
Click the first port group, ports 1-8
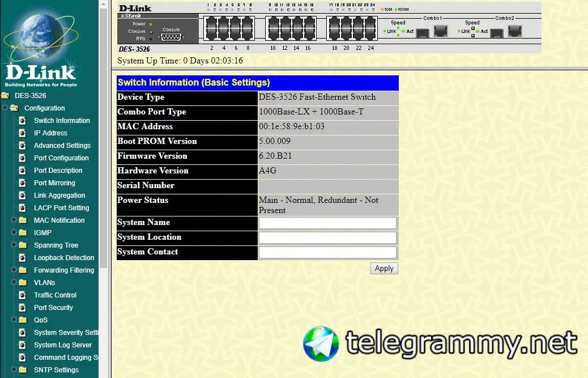[229, 28]
